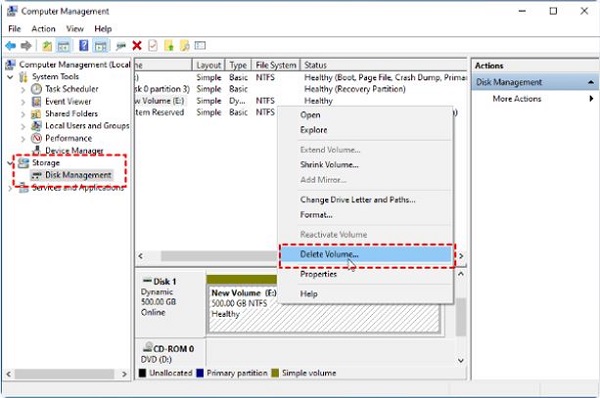Choose Explore in the context menu
This screenshot has height=398, width=600.
pos(365,130)
